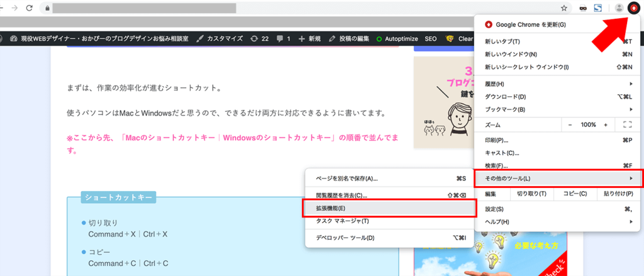Open 設定(S)
This screenshot has width=644, height=276.
click(x=557, y=209)
